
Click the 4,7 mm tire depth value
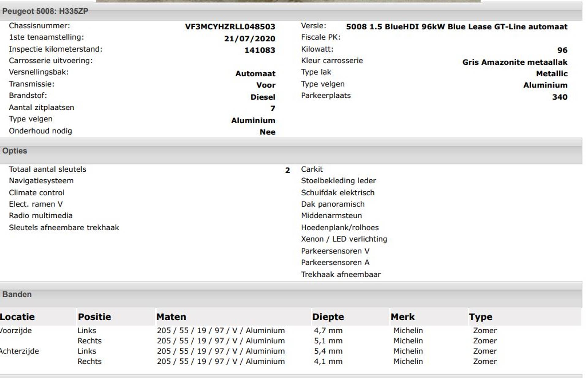(328, 330)
